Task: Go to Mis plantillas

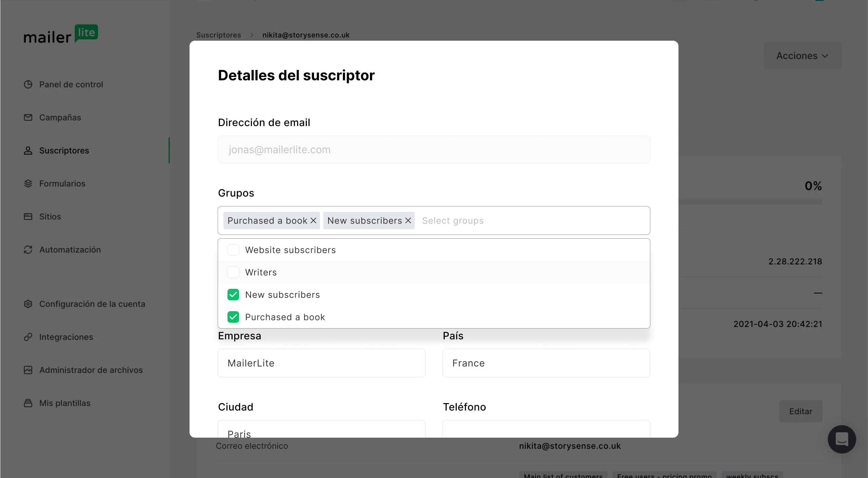Action: (x=65, y=403)
